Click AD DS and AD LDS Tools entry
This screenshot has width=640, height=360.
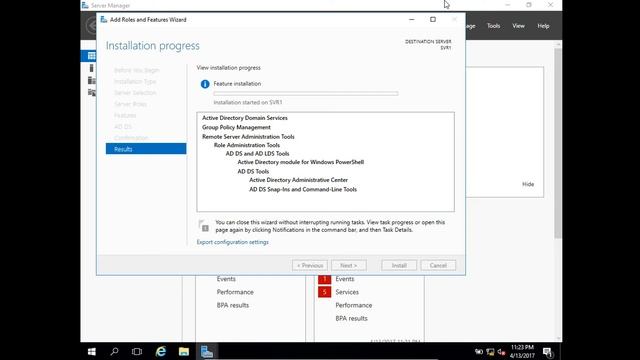tap(258, 154)
